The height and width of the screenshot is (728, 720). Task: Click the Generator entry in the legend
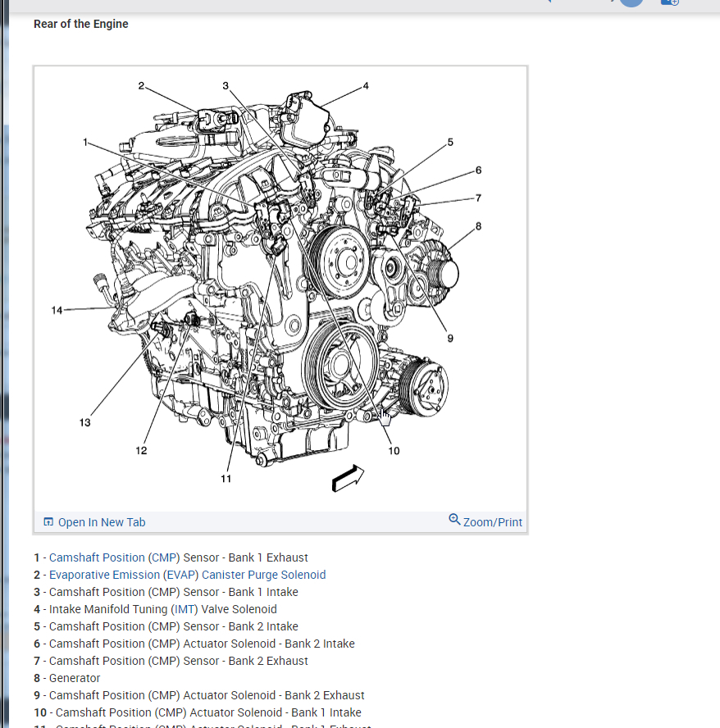click(x=74, y=678)
